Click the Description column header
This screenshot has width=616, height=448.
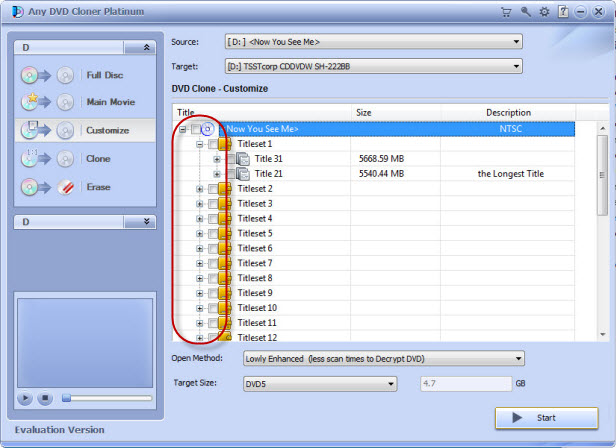(x=508, y=112)
